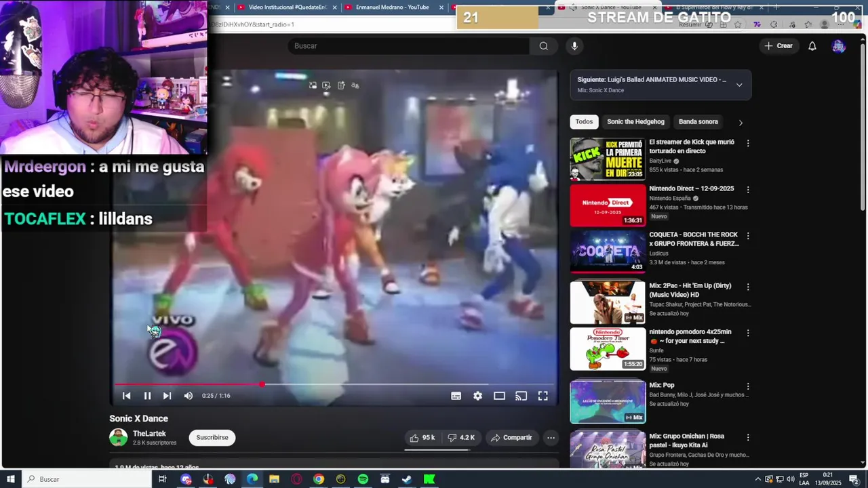Skip to the next video
The height and width of the screenshot is (488, 868).
click(x=167, y=396)
